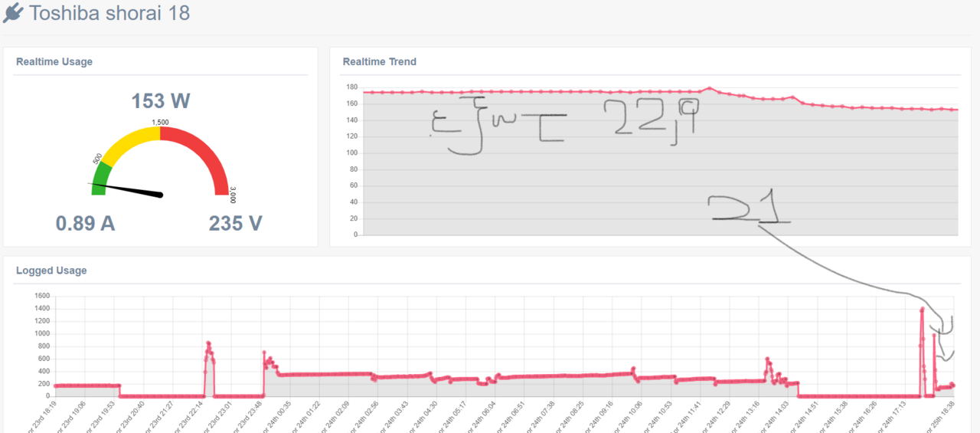Viewport: 980px width, 433px height.
Task: Click the green segment of the usage gauge
Action: point(101,178)
